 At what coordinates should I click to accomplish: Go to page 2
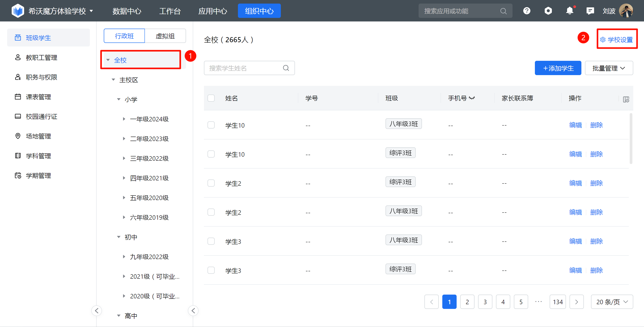click(x=467, y=302)
